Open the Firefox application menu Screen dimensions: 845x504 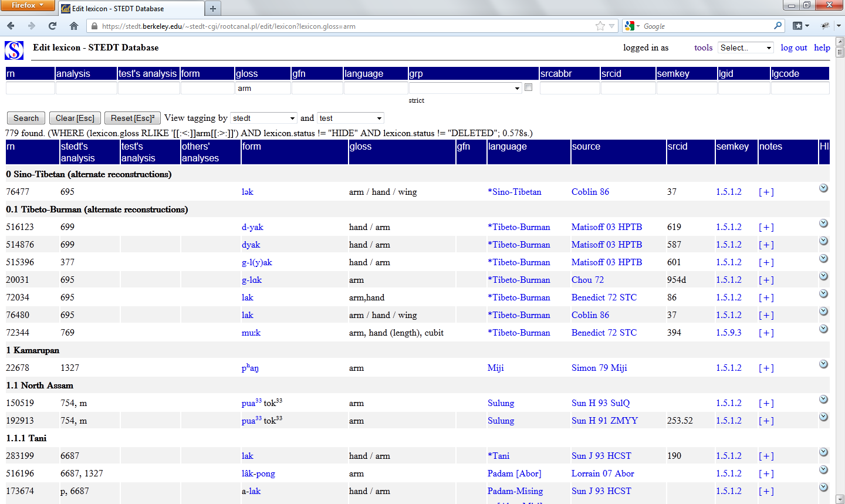pos(28,5)
